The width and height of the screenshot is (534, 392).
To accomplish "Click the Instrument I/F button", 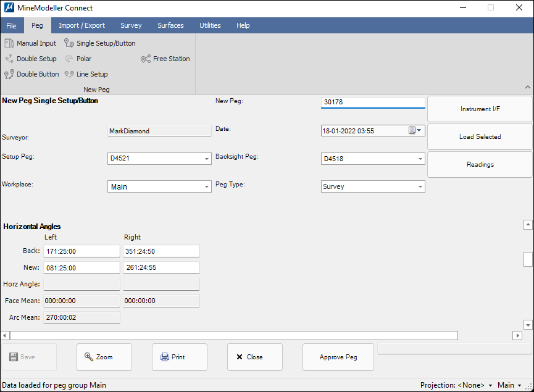I will point(480,109).
